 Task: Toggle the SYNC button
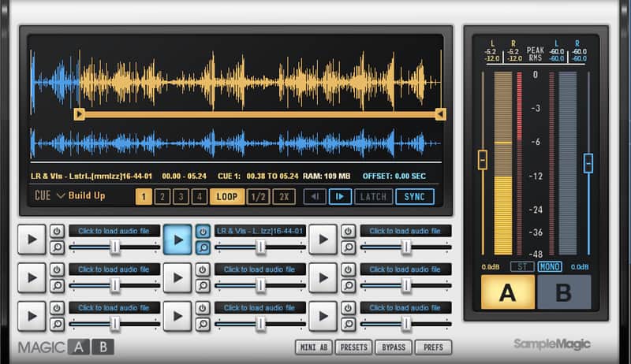[x=415, y=196]
